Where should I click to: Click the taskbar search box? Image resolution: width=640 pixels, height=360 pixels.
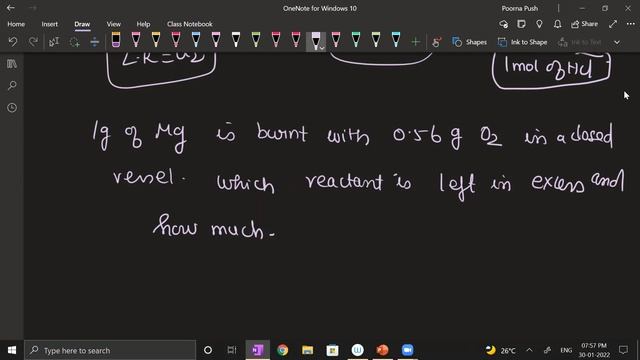[110, 350]
